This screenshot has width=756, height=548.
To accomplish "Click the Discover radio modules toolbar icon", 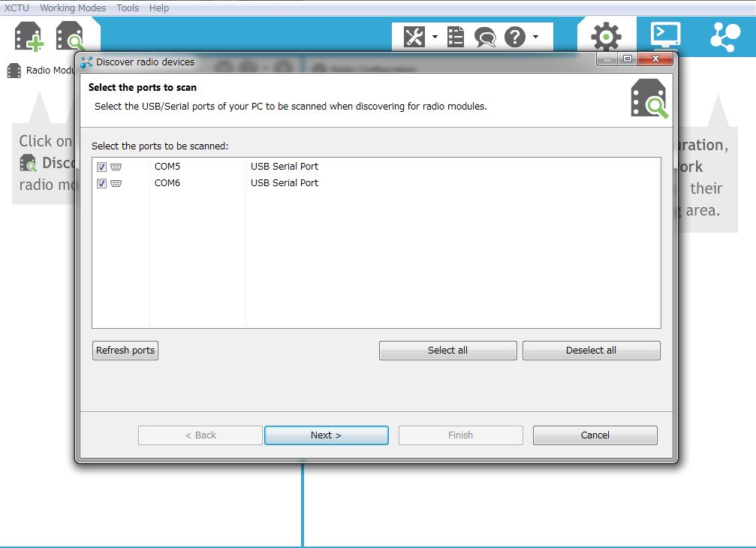I will click(70, 36).
